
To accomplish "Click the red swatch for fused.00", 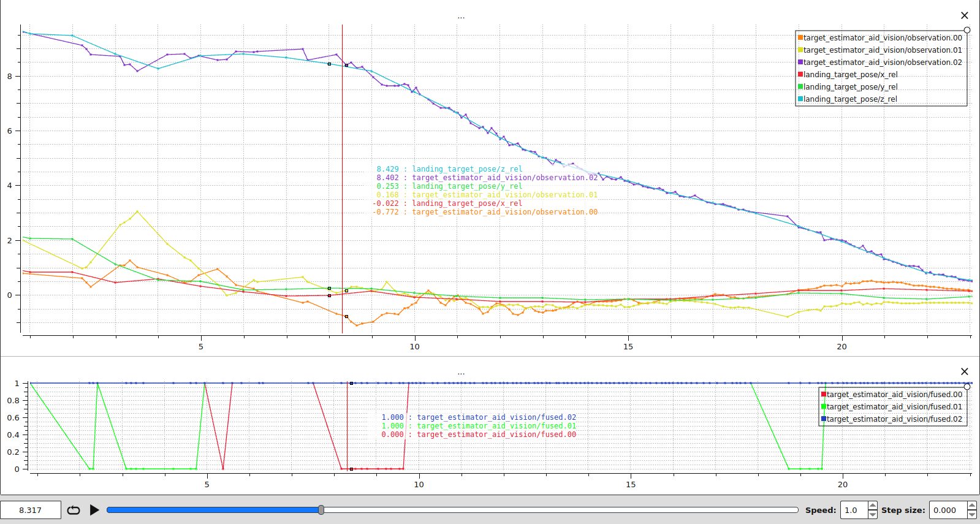I will coord(824,394).
